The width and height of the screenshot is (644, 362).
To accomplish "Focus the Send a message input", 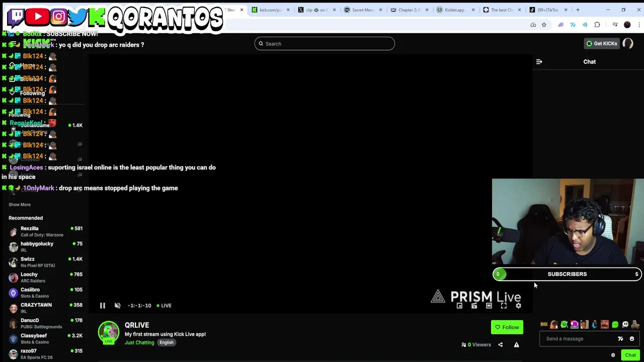I will pos(579,338).
